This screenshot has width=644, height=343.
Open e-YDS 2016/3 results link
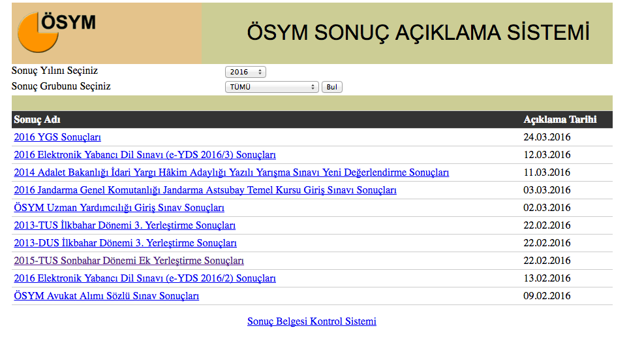(x=145, y=155)
